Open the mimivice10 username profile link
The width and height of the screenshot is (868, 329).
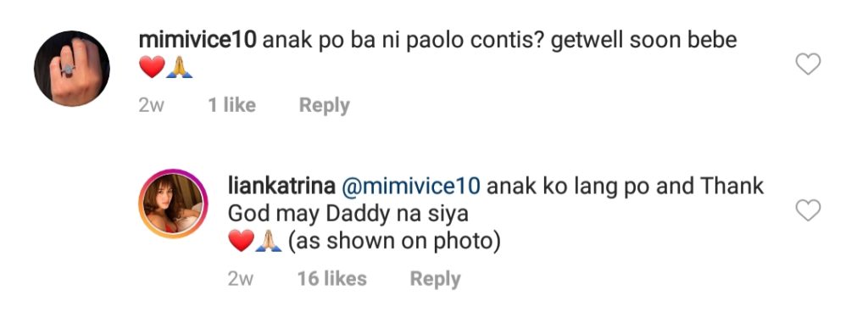pyautogui.click(x=197, y=41)
